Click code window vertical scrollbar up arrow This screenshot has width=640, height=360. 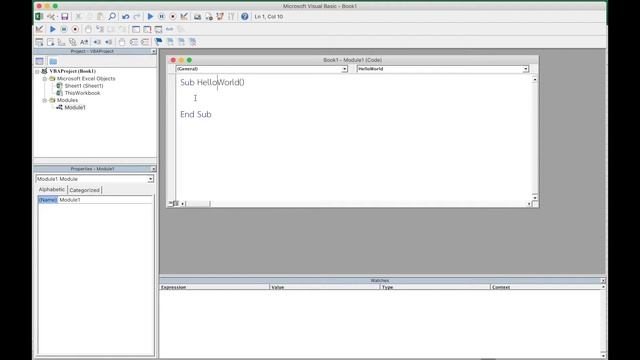(x=535, y=80)
